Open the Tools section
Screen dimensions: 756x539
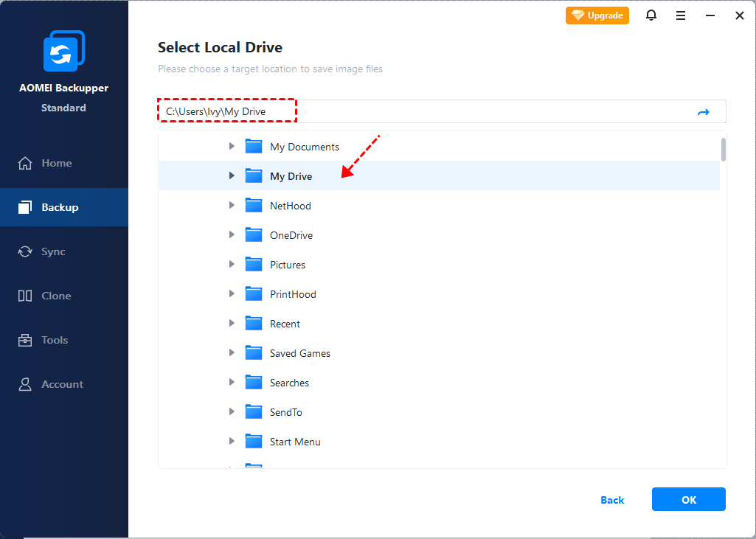64,340
